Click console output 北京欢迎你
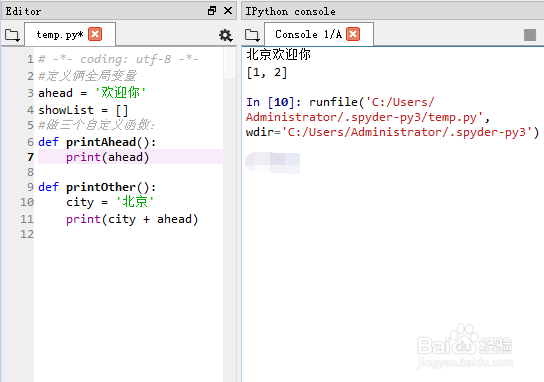544x382 pixels. pyautogui.click(x=279, y=54)
